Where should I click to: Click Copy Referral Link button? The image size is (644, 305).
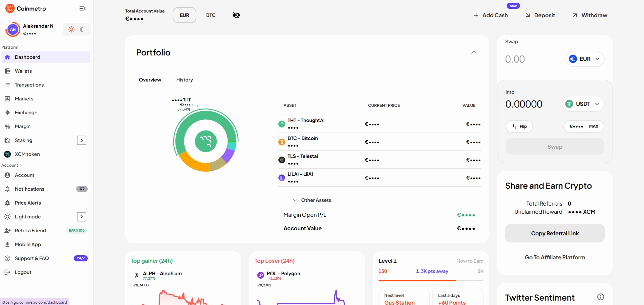pos(555,233)
